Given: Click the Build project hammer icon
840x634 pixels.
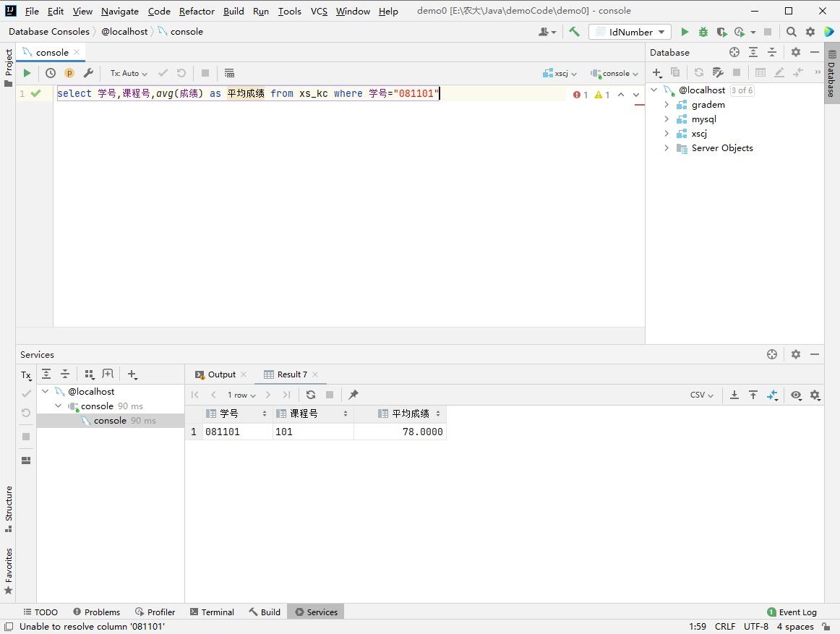Looking at the screenshot, I should tap(574, 32).
